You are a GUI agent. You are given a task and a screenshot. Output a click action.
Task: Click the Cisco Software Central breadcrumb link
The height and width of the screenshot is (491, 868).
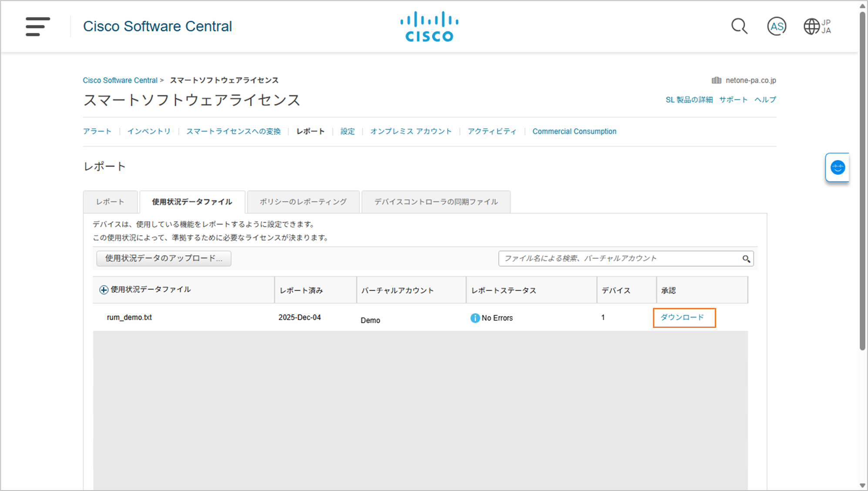click(120, 80)
